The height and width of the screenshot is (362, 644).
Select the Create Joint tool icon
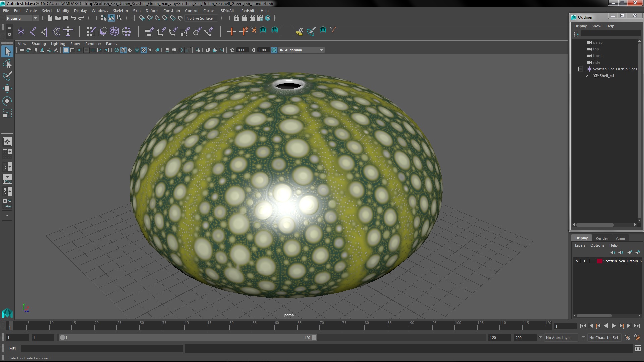pyautogui.click(x=33, y=32)
